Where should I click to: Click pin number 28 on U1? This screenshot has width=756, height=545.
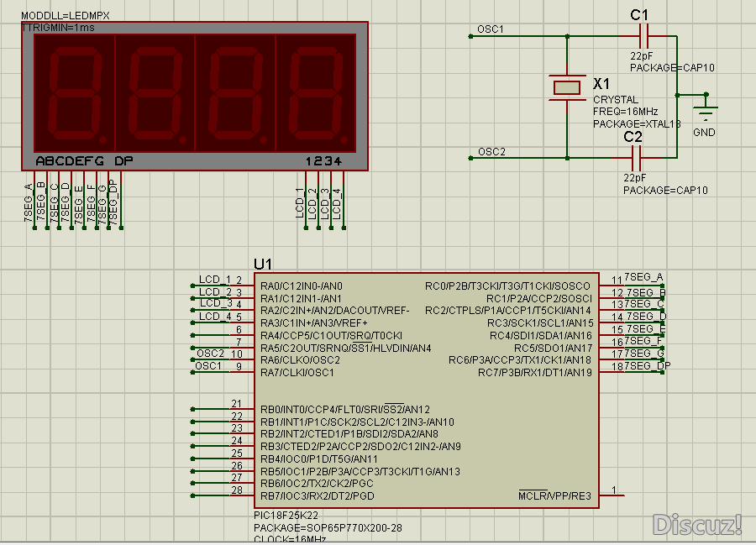pos(237,490)
